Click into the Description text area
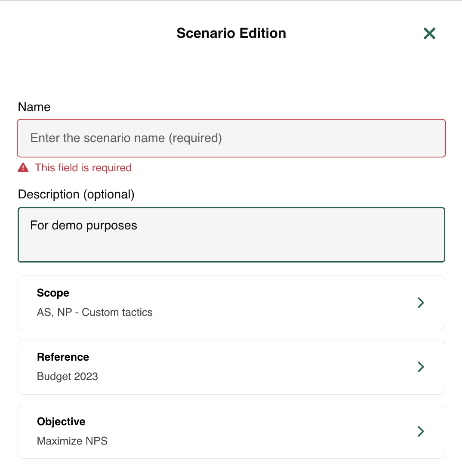The height and width of the screenshot is (476, 462). [231, 235]
